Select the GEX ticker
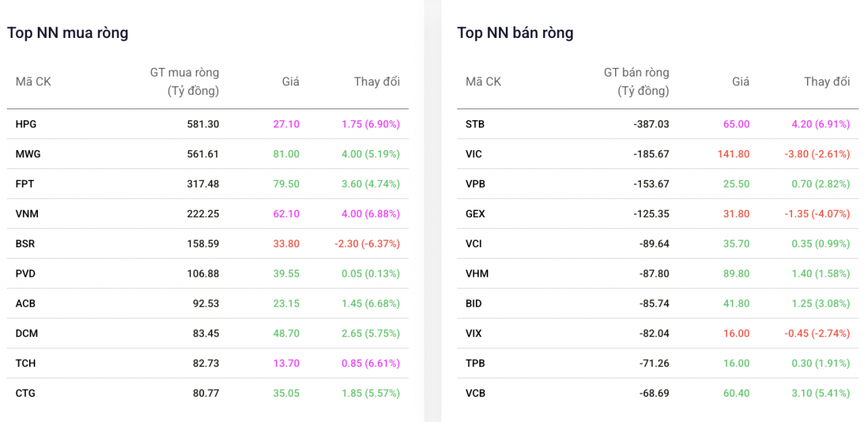Viewport: 868px width, 422px height. pos(475,214)
